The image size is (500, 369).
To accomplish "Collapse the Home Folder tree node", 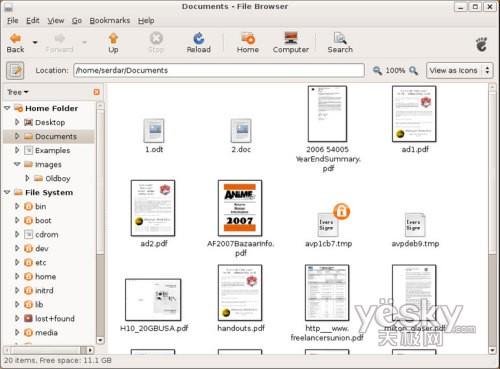I will click(7, 108).
